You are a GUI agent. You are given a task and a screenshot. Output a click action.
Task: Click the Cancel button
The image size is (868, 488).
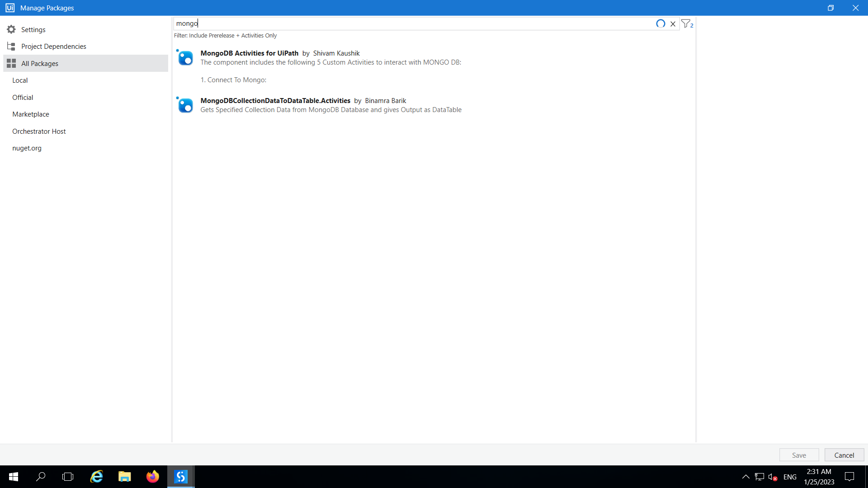point(844,455)
